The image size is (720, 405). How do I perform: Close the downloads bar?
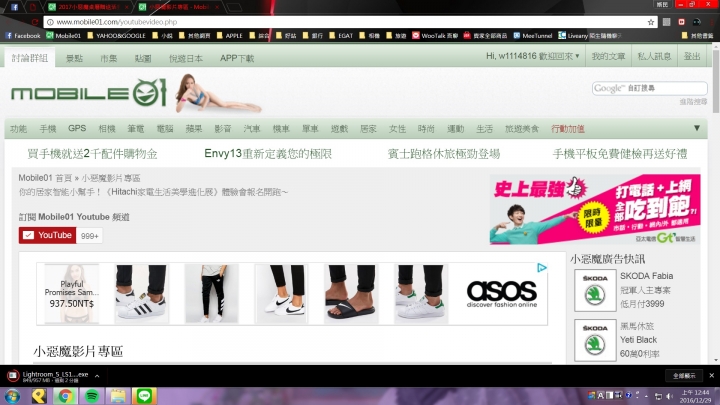tap(711, 376)
